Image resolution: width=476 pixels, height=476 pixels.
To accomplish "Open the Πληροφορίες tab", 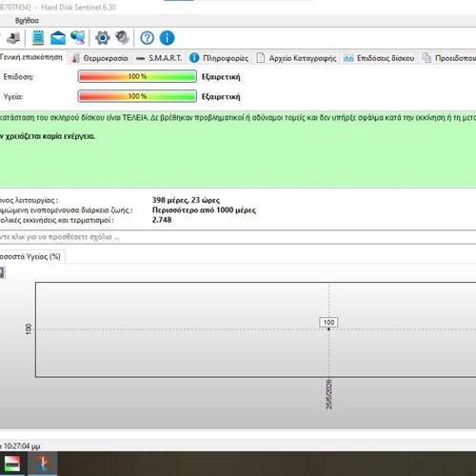I will click(219, 58).
